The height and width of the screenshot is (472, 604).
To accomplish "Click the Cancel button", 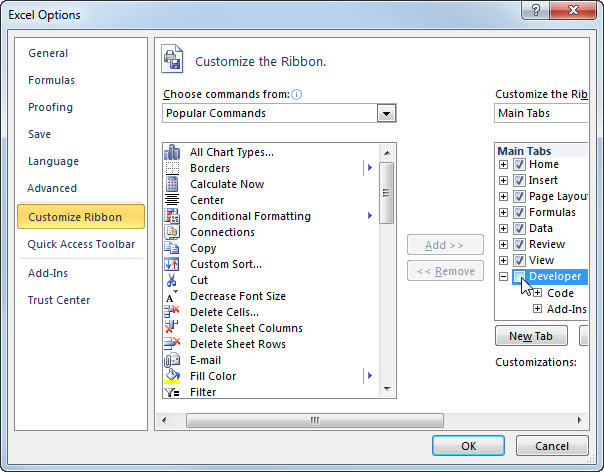I will 552,446.
